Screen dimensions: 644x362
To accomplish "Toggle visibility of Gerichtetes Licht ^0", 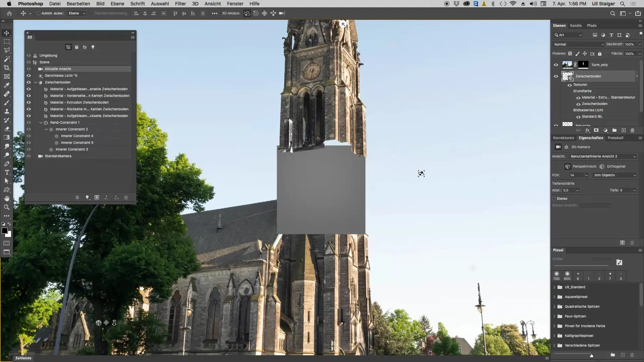I will tap(29, 76).
